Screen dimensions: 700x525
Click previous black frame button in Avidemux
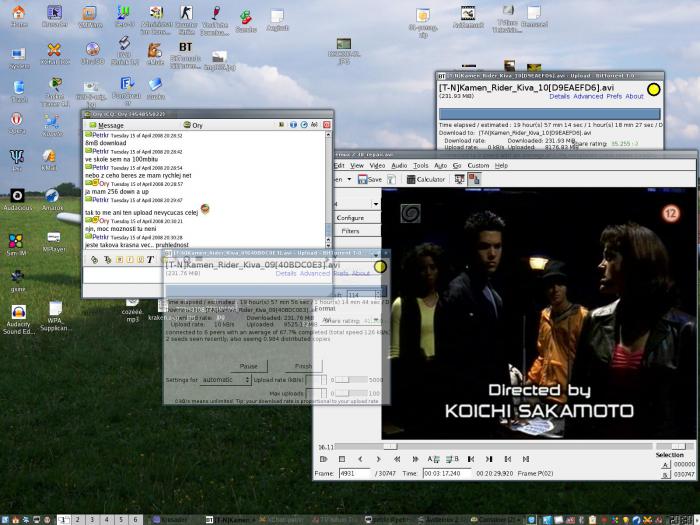click(x=471, y=459)
